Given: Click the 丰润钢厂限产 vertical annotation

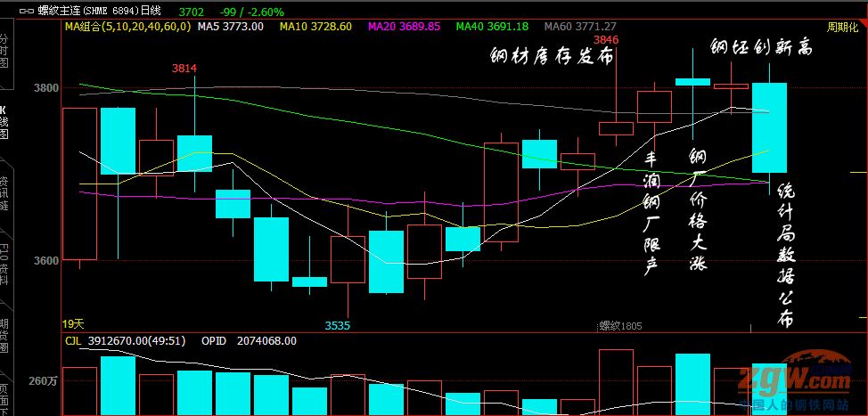Looking at the screenshot, I should pos(652,214).
